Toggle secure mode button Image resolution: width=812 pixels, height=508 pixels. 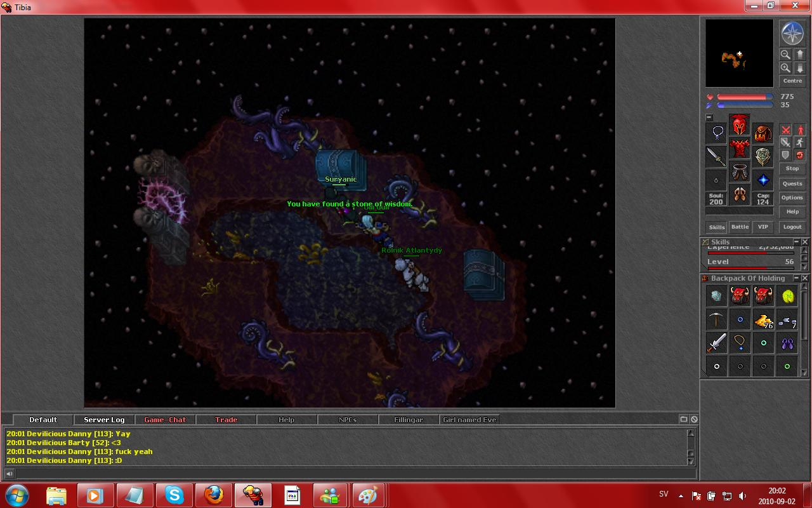800,156
